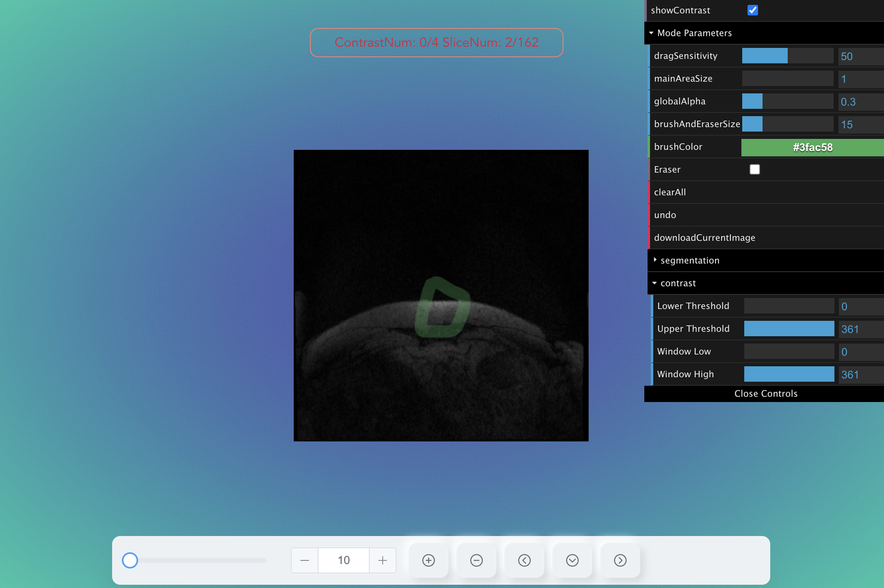The width and height of the screenshot is (884, 588).
Task: Open the brushColor #3fac58 swatch
Action: pos(812,147)
